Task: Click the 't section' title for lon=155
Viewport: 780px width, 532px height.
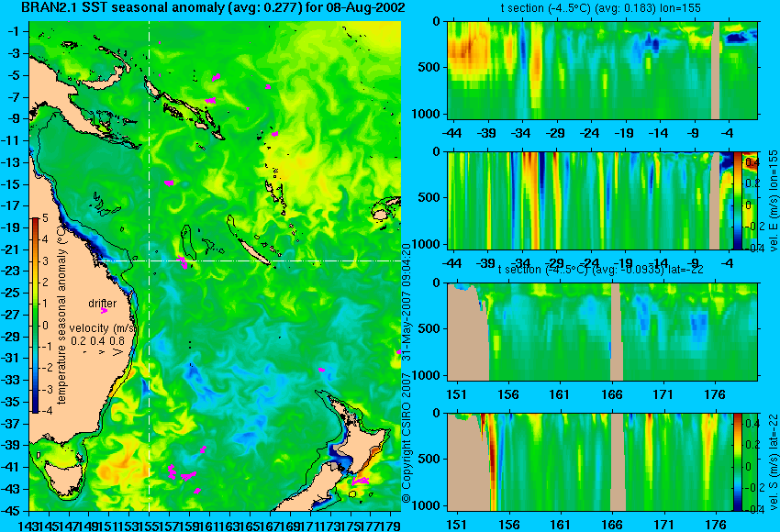Action: click(x=601, y=8)
